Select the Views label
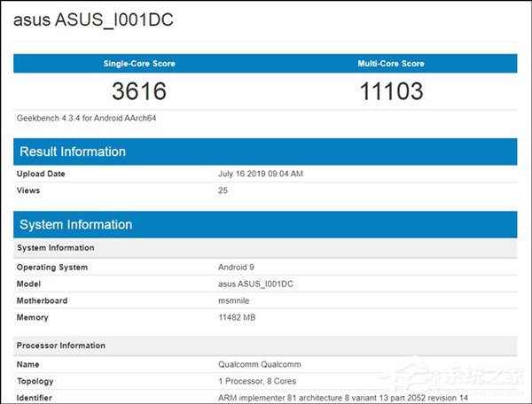532x404 pixels. 28,190
